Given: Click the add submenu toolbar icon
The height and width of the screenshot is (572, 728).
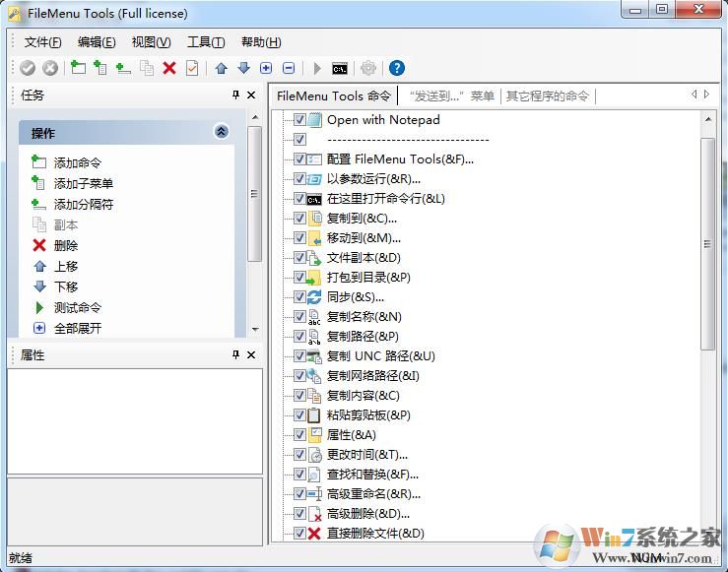Looking at the screenshot, I should [99, 68].
